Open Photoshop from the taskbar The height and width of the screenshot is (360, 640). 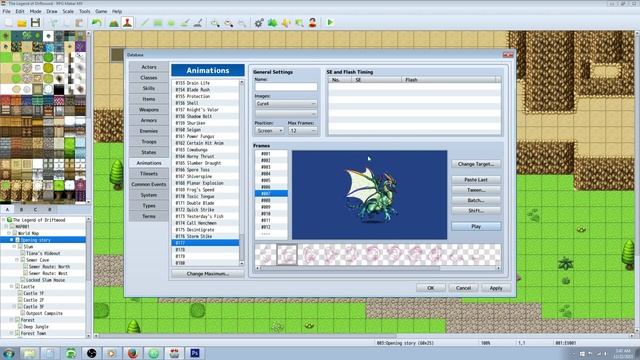tap(195, 353)
